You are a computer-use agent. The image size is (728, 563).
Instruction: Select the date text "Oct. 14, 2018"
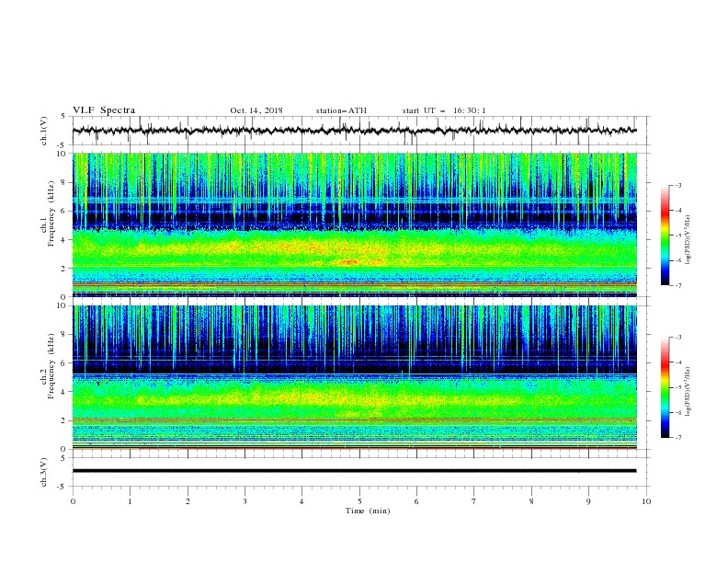256,110
